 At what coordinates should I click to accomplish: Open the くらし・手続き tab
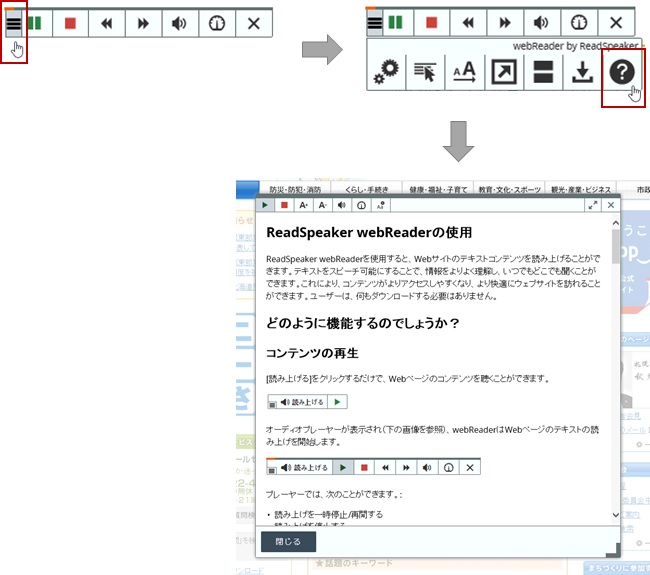366,188
